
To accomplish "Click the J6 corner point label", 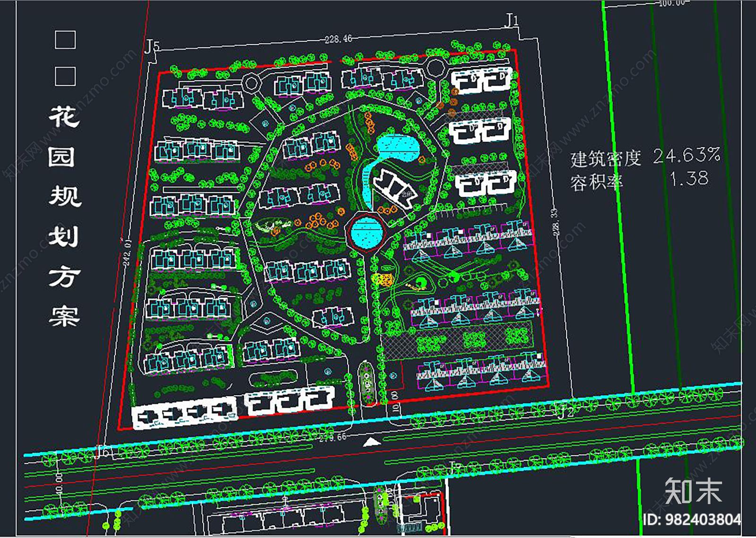I will (102, 452).
